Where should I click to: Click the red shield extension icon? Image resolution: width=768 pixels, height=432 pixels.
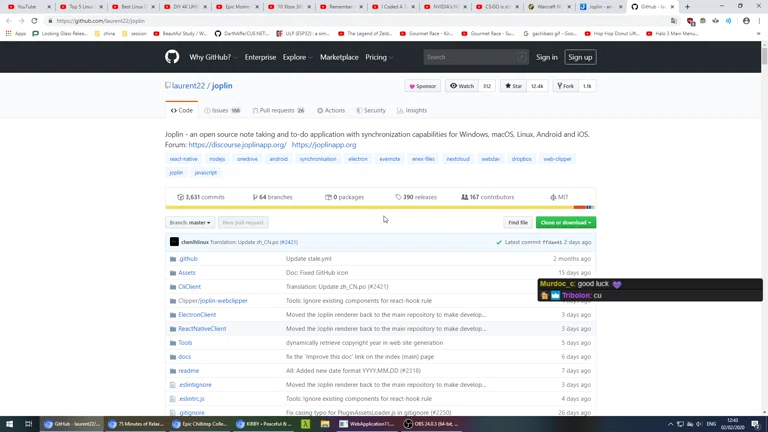[x=690, y=21]
